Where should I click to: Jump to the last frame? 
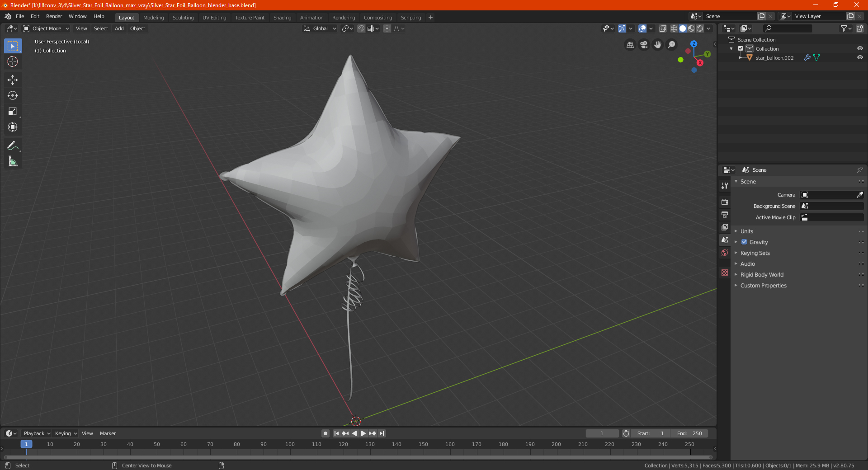(x=382, y=433)
